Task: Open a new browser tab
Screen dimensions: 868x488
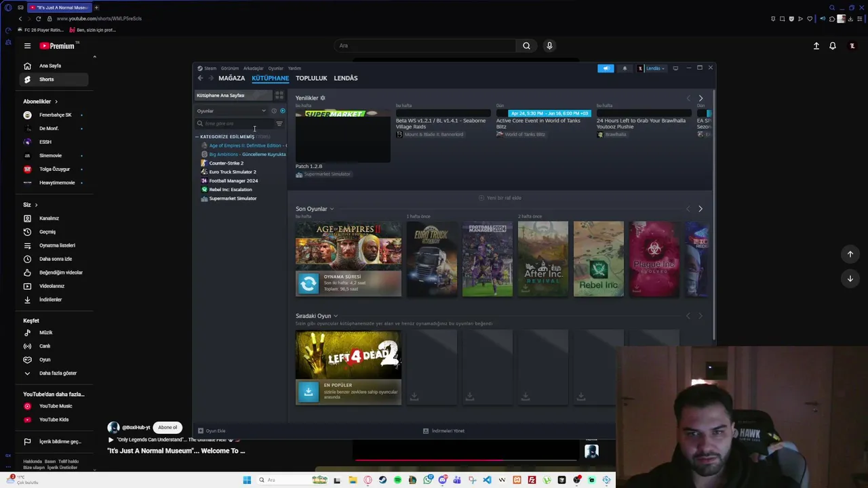Action: [96, 7]
